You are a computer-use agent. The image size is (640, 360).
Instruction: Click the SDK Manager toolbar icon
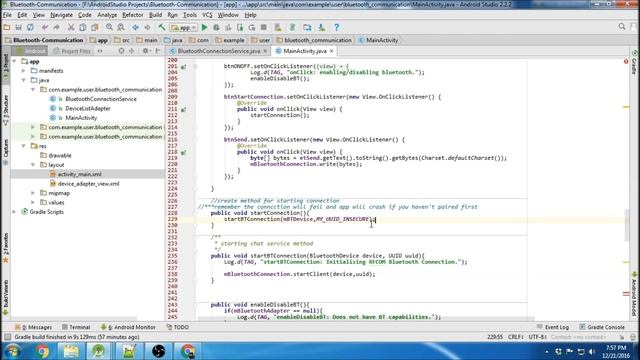pos(322,27)
